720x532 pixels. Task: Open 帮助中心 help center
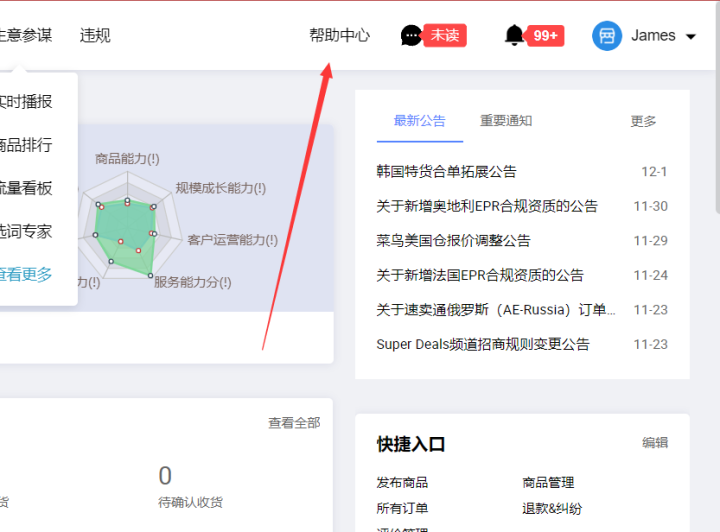pos(339,35)
